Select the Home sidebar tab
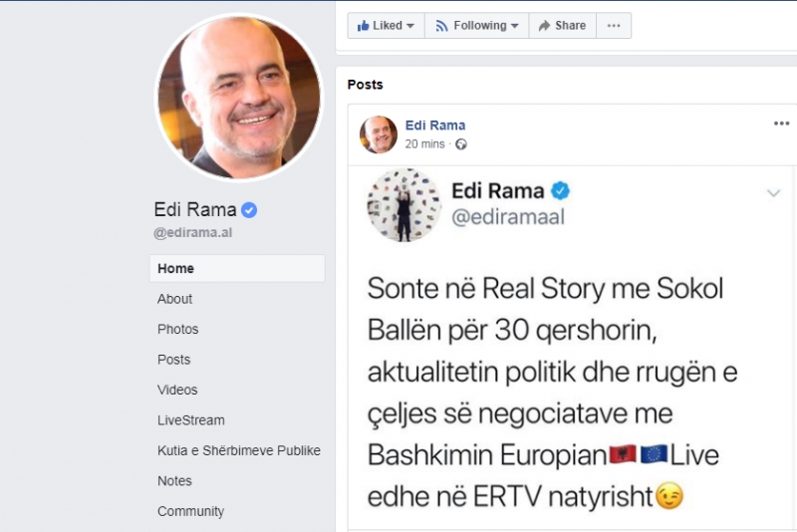Viewport: 797px width, 532px height. [x=237, y=268]
